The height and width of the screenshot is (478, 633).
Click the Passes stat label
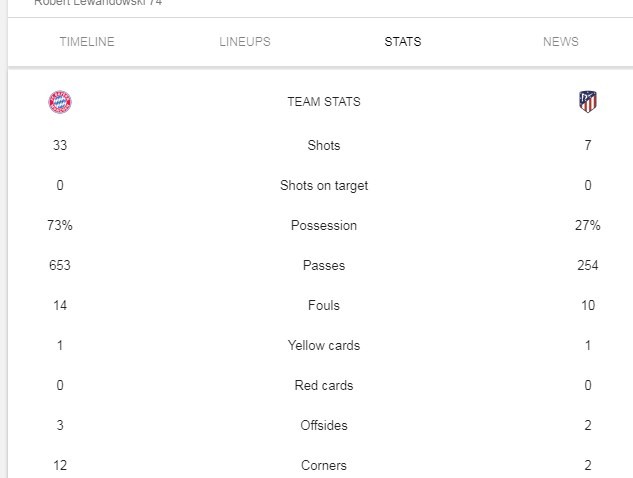(x=324, y=266)
